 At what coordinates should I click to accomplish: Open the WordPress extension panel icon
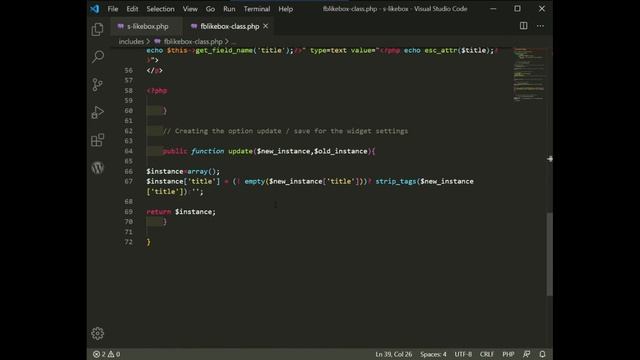[98, 167]
